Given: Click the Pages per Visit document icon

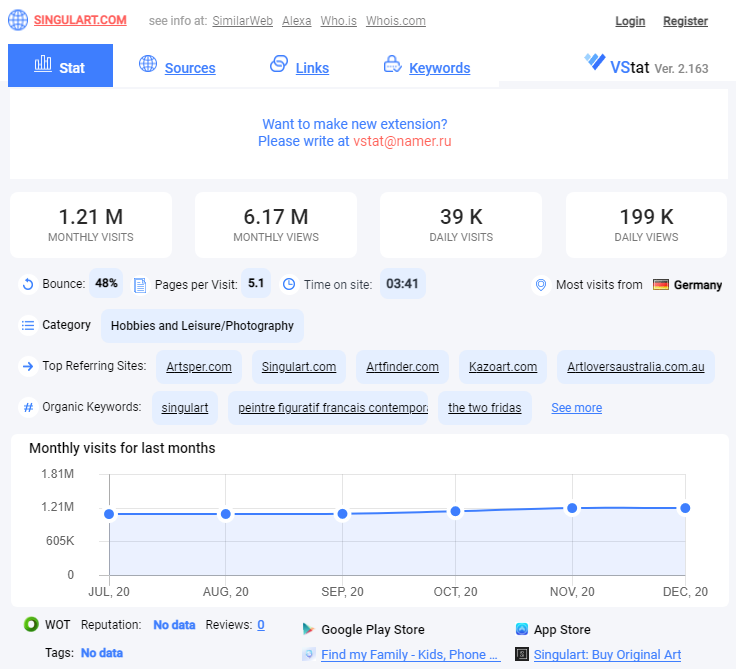Looking at the screenshot, I should (x=140, y=285).
